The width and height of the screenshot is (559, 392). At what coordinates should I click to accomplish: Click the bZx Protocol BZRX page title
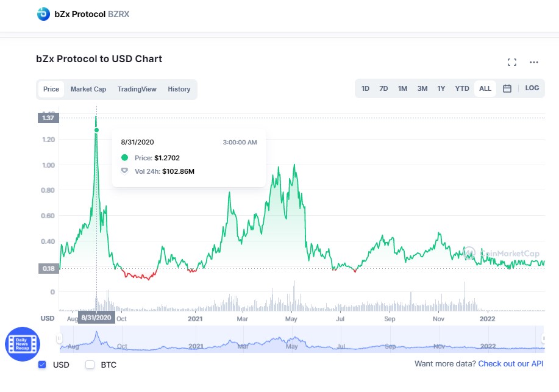pos(92,14)
